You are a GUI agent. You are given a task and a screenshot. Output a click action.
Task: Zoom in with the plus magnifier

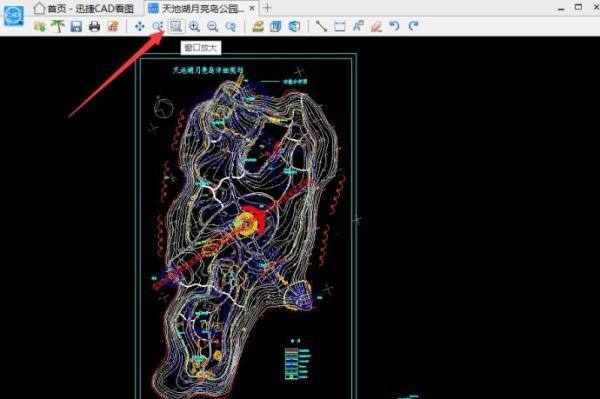[194, 26]
